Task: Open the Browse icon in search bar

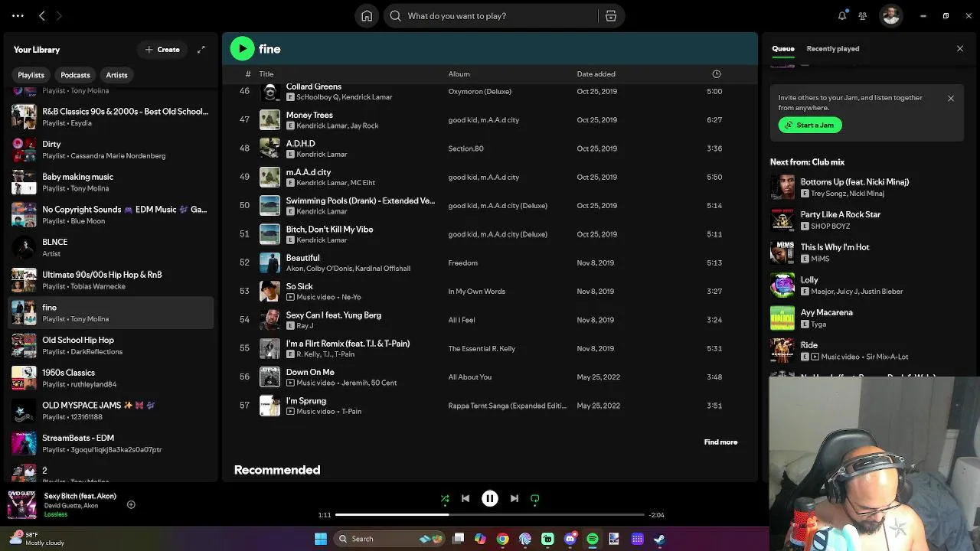Action: (x=611, y=16)
